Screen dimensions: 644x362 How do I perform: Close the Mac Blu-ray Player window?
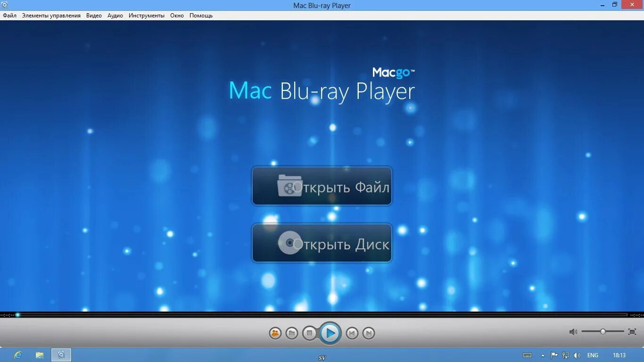click(x=633, y=5)
